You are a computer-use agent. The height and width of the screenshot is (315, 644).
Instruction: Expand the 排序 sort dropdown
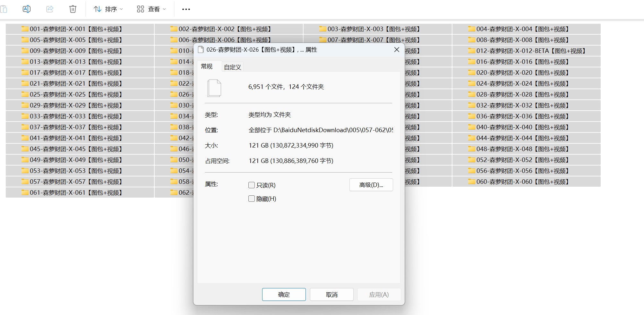point(108,9)
